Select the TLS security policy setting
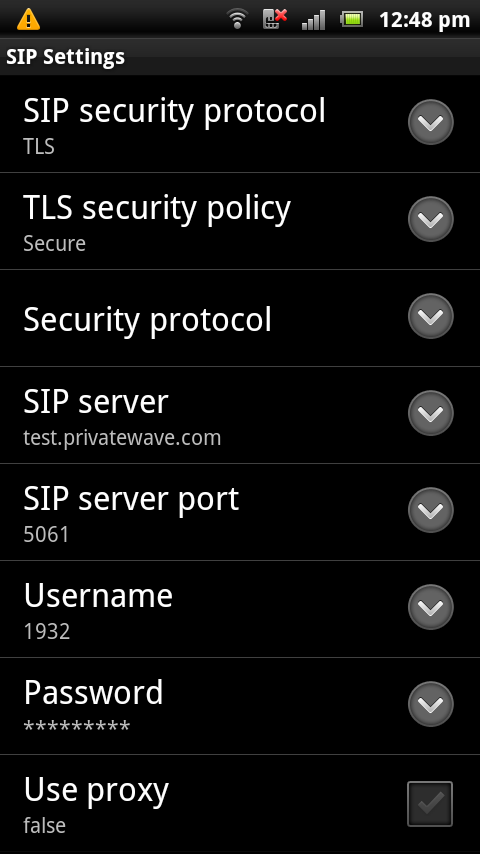The height and width of the screenshot is (854, 480). pyautogui.click(x=240, y=221)
